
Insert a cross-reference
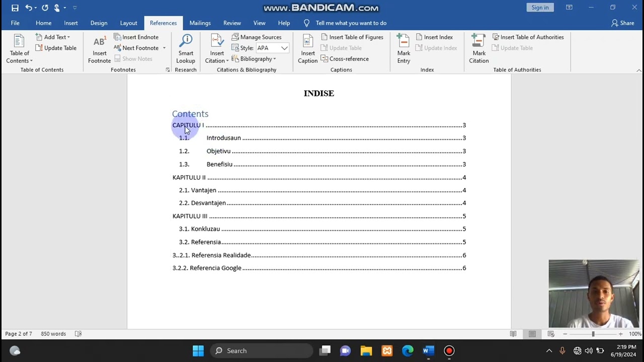click(x=345, y=59)
